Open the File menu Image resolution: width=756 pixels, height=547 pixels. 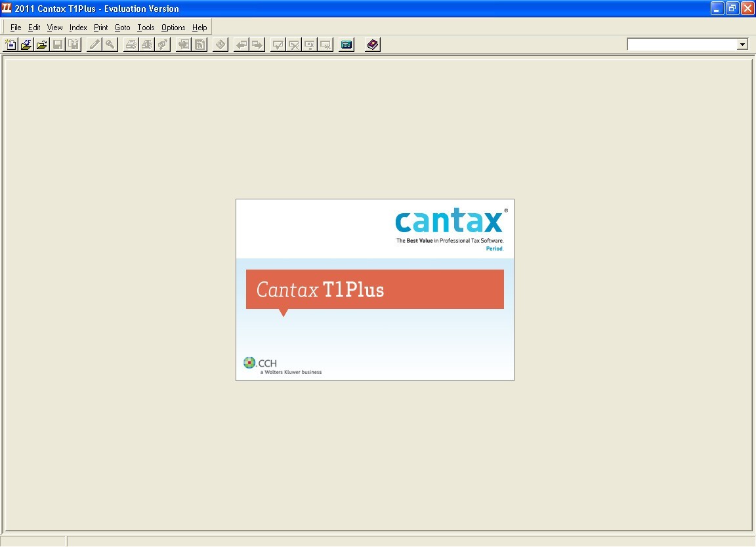16,28
